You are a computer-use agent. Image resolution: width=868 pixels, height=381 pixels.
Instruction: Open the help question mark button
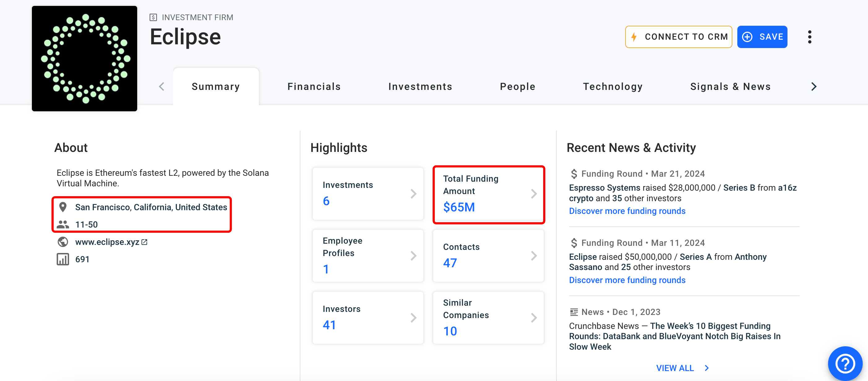point(845,363)
